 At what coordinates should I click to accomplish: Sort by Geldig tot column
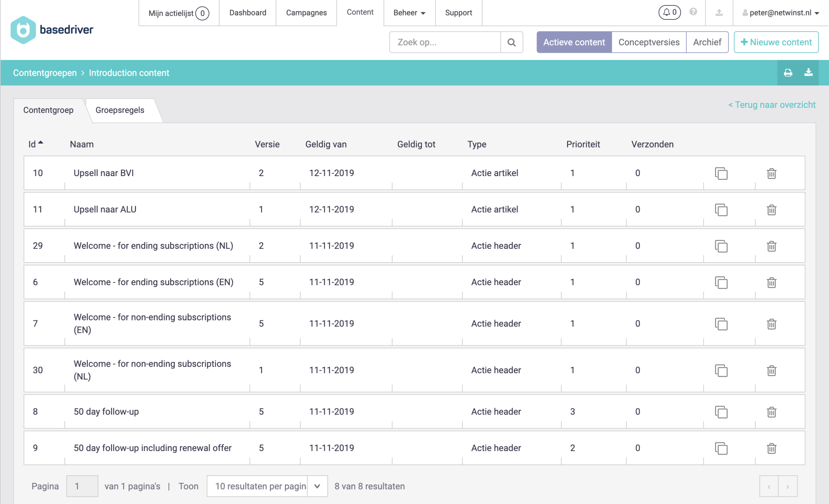click(416, 144)
